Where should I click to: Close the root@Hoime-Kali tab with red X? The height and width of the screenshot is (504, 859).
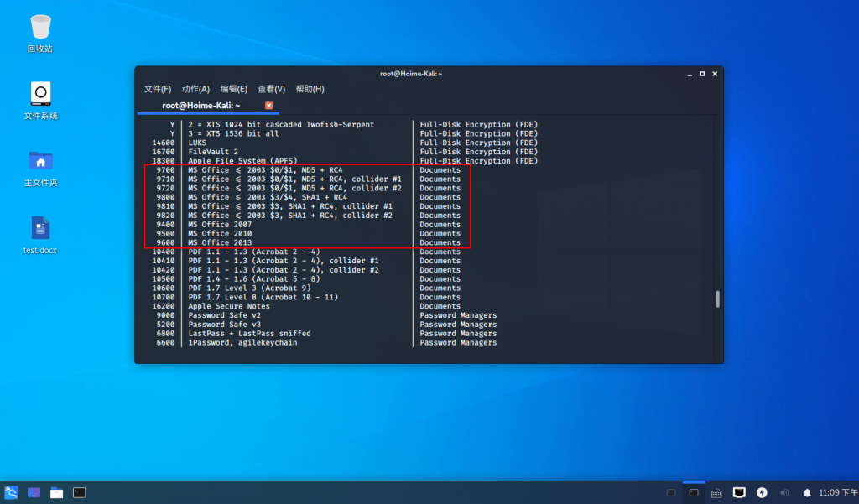(x=269, y=105)
